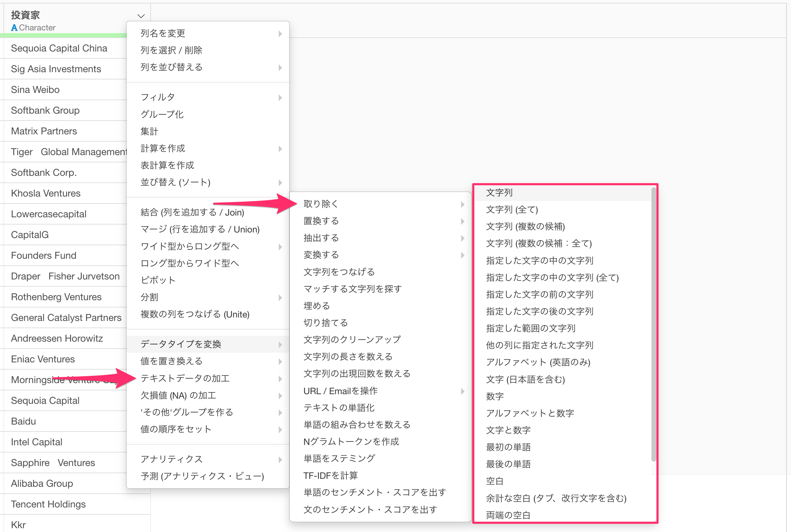
Task: Choose ロング型からワイド型へ
Action: (x=208, y=263)
